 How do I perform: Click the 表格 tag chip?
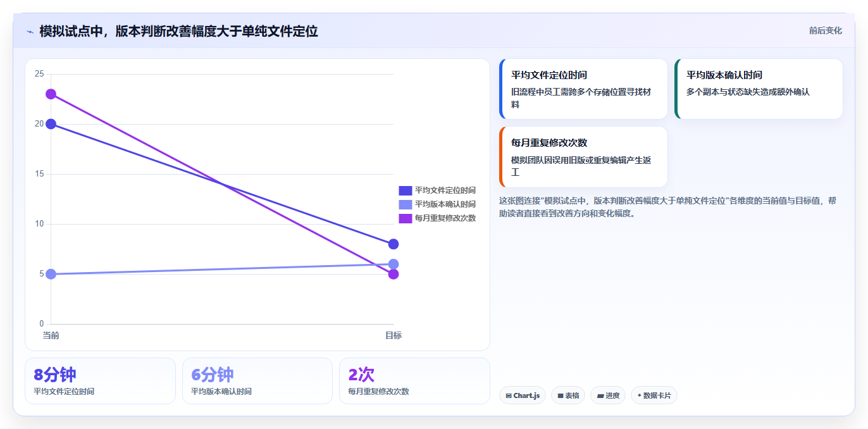tap(568, 395)
